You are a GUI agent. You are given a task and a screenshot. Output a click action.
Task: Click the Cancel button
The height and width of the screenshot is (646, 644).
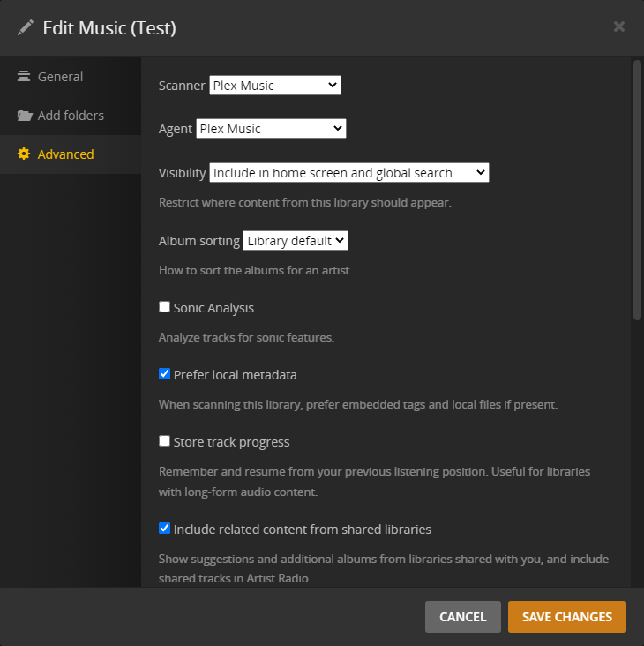point(462,617)
